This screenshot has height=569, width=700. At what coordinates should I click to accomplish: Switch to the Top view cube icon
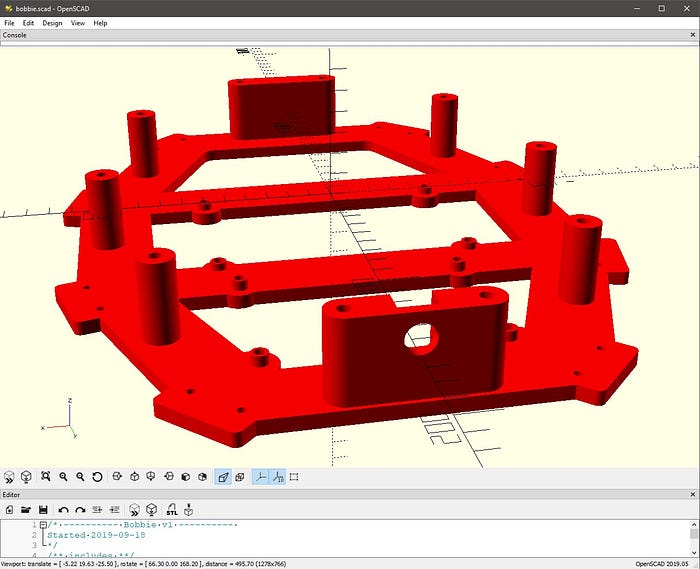point(134,477)
